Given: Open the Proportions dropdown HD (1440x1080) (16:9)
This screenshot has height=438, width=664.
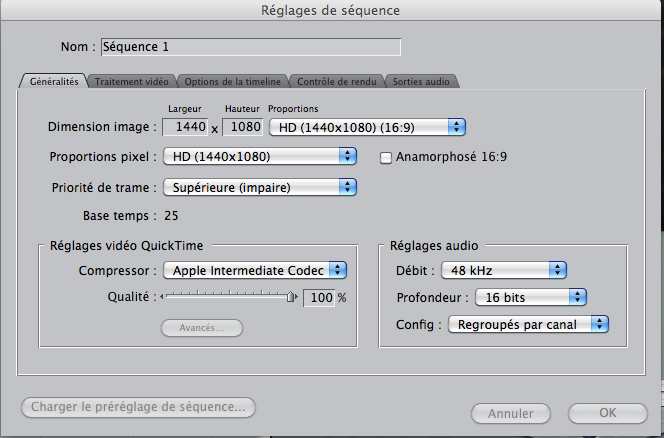Looking at the screenshot, I should click(x=367, y=128).
